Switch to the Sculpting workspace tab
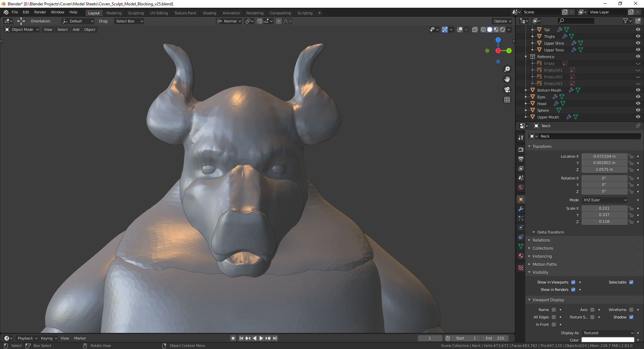The height and width of the screenshot is (349, 644). click(136, 13)
